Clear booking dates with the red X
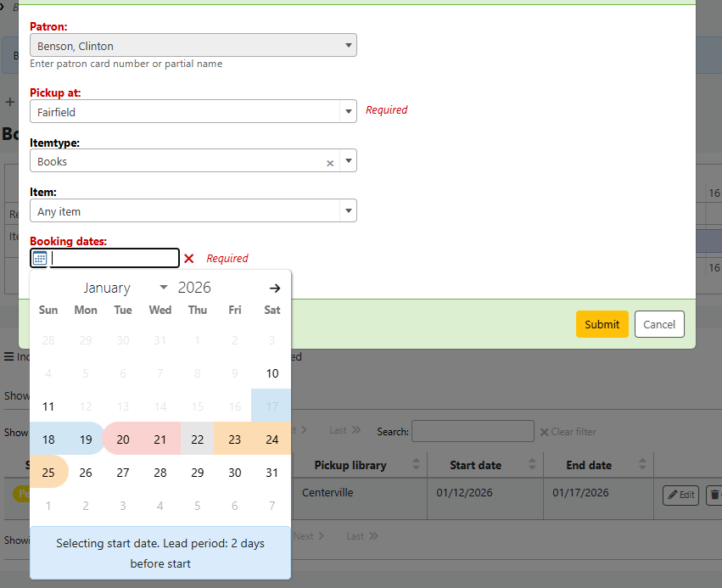Screen dimensions: 722x588 tap(189, 259)
